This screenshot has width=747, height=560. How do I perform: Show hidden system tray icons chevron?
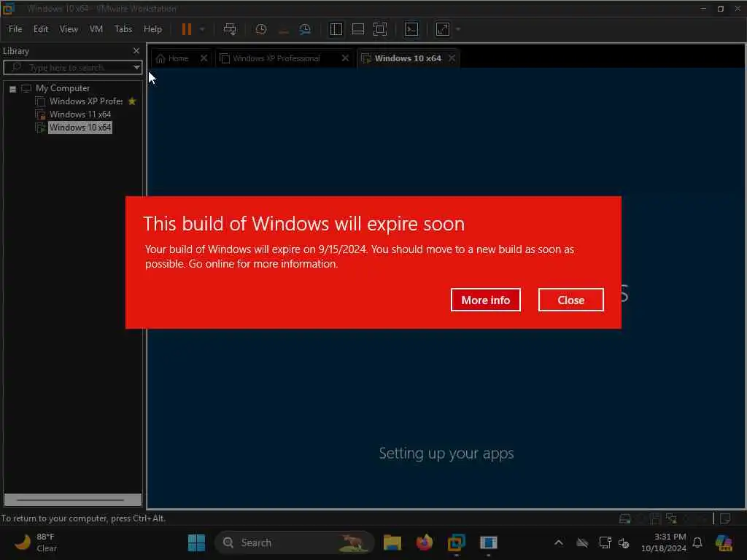(559, 542)
